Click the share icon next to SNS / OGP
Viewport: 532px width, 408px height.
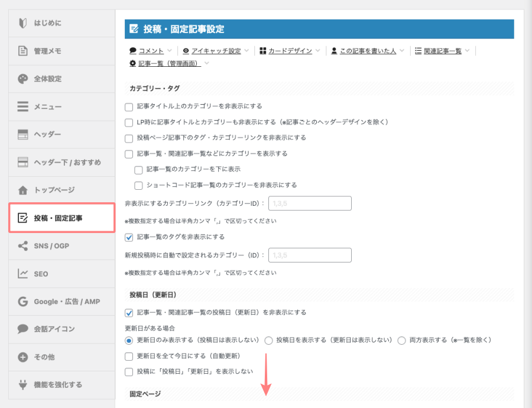(22, 245)
